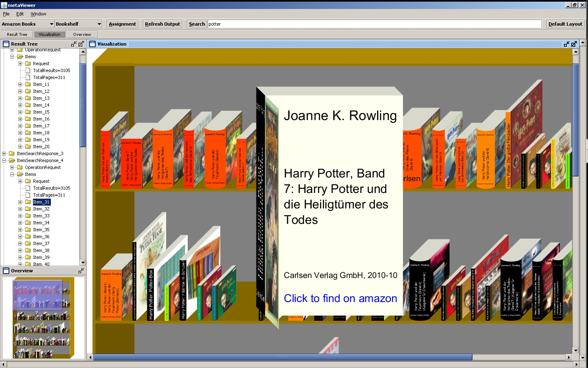The image size is (588, 368).
Task: Switch to the Visualization tab
Action: [x=50, y=35]
